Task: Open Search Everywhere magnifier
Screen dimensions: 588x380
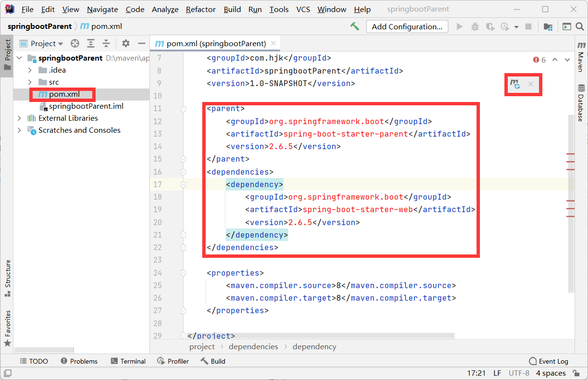Action: coord(581,26)
